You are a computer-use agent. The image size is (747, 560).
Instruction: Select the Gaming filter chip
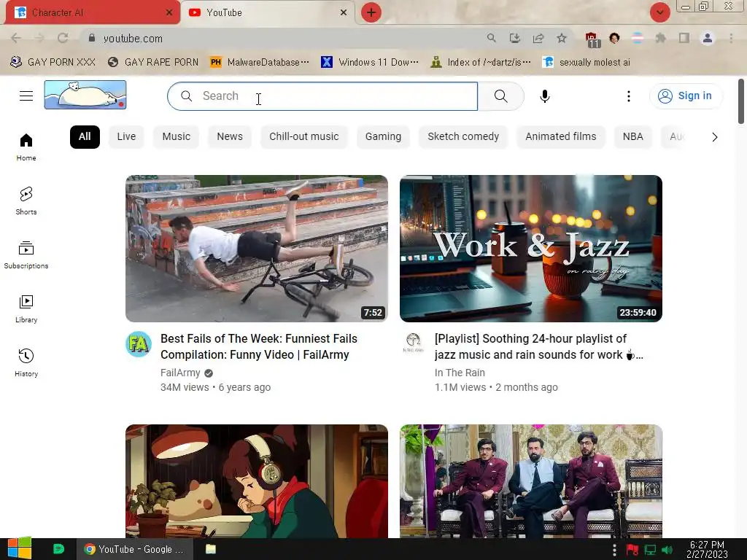(x=383, y=136)
